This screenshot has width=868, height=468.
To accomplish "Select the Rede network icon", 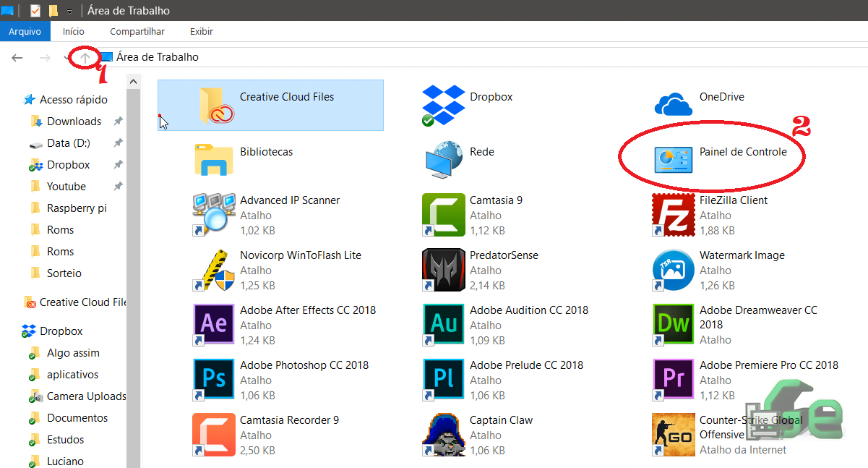I will (443, 160).
